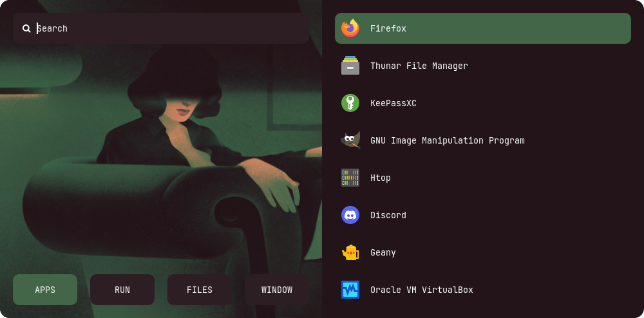644x318 pixels.
Task: Click the green KeePassXC key icon
Action: click(350, 103)
